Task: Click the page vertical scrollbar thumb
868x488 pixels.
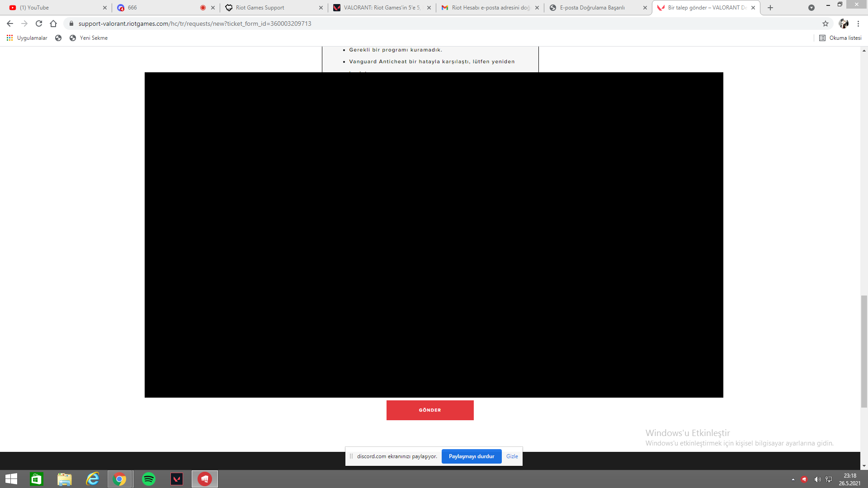Action: (864, 352)
